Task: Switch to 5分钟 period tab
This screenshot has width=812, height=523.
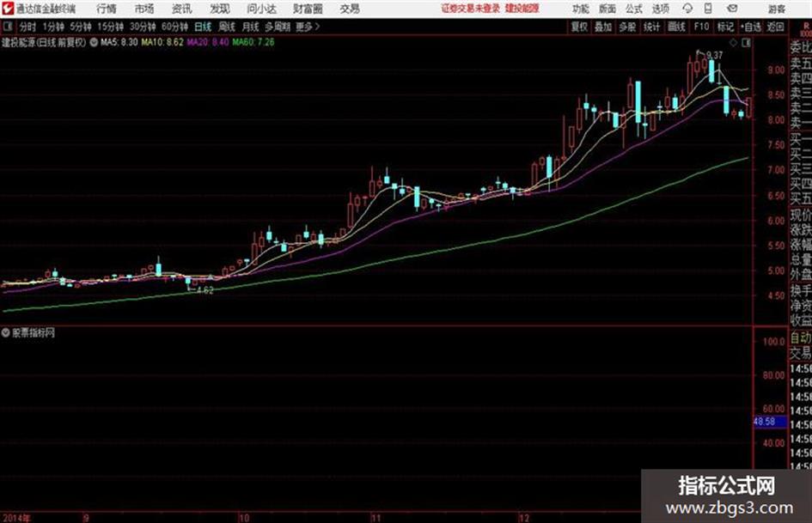Action: click(81, 27)
